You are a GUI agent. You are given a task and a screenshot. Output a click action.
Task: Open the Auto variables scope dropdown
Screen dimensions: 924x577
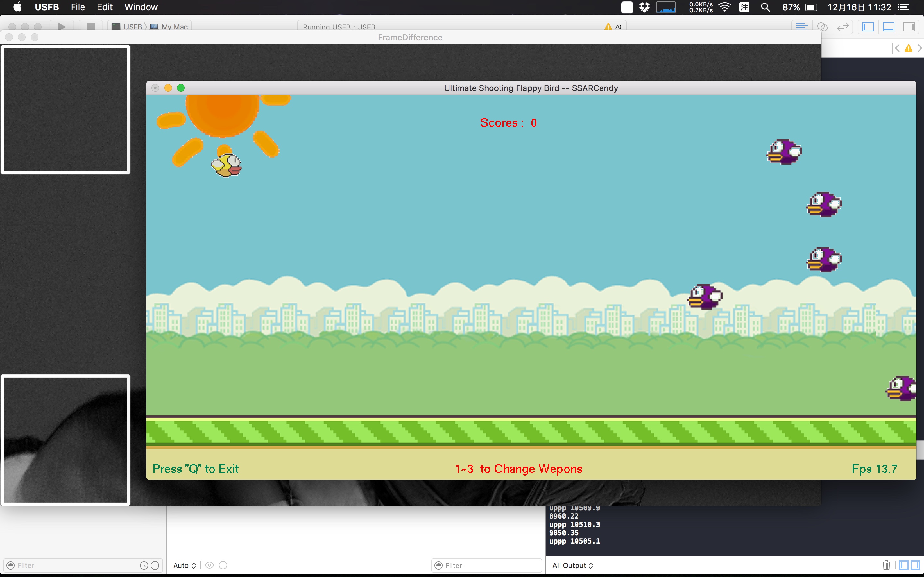click(184, 565)
